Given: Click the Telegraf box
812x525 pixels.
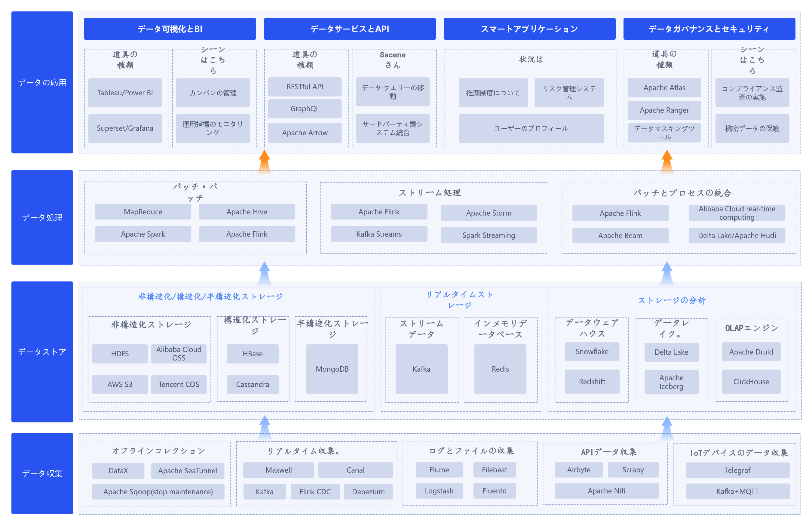Looking at the screenshot, I should [x=737, y=471].
